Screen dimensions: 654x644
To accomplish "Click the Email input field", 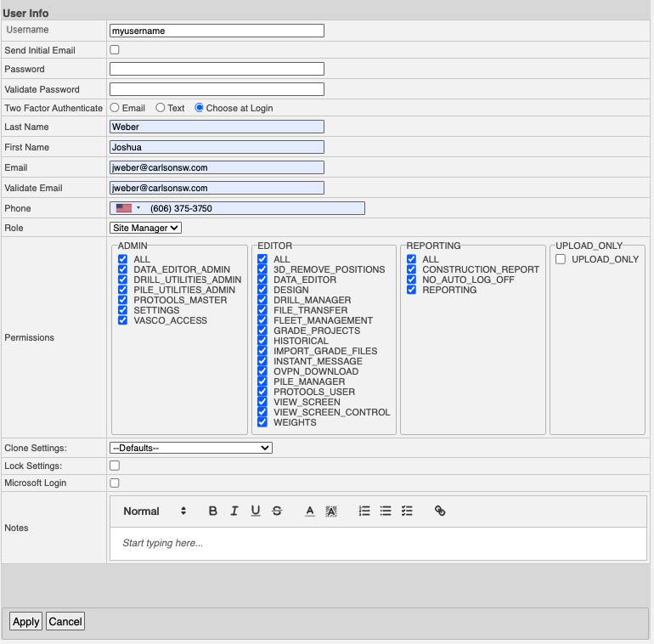I will (x=217, y=167).
